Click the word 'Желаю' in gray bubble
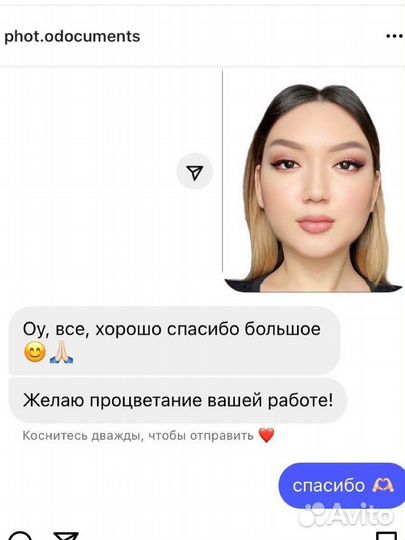405x540 pixels. [x=53, y=401]
